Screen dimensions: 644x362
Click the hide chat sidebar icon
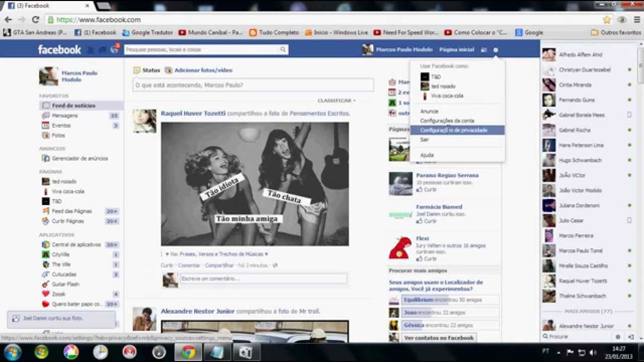click(x=630, y=337)
